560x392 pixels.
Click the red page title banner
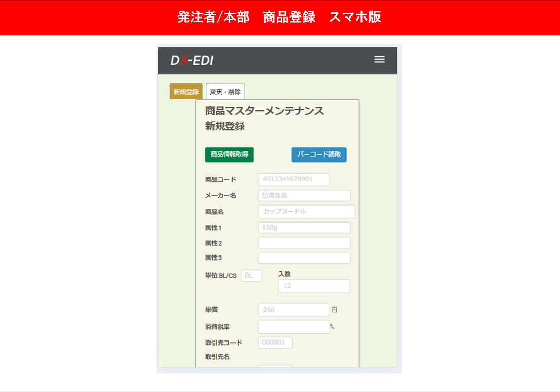[280, 18]
